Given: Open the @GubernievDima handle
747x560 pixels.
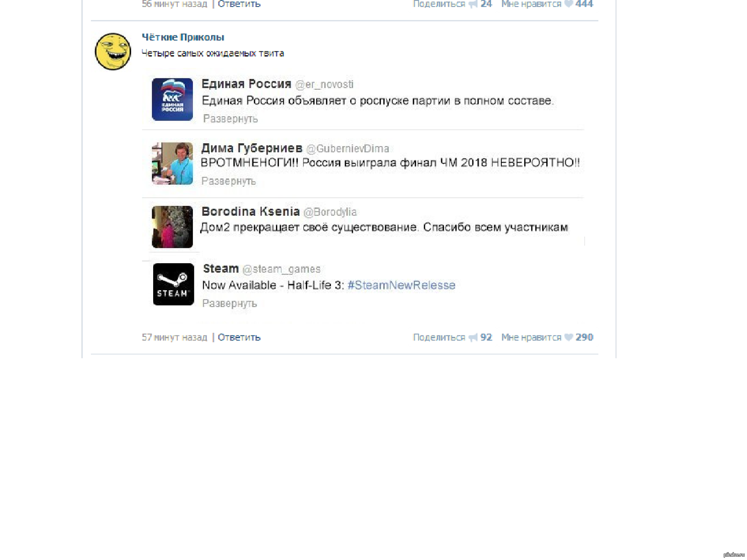Looking at the screenshot, I should click(x=347, y=148).
